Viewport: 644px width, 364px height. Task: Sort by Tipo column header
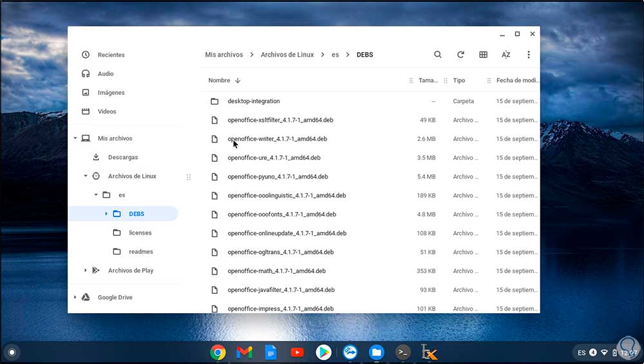coord(459,81)
